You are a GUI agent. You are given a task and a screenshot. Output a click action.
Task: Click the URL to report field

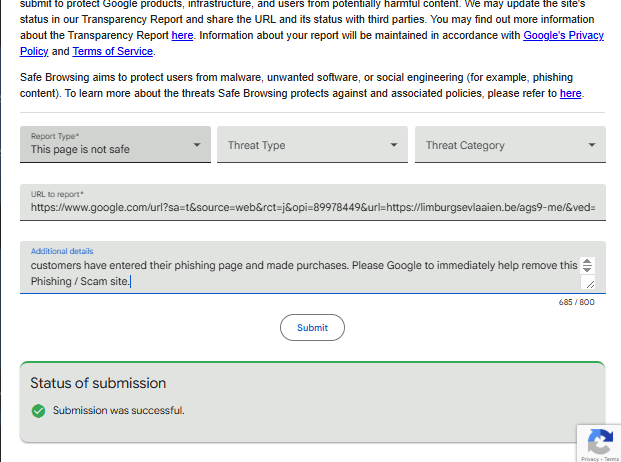pos(312,208)
